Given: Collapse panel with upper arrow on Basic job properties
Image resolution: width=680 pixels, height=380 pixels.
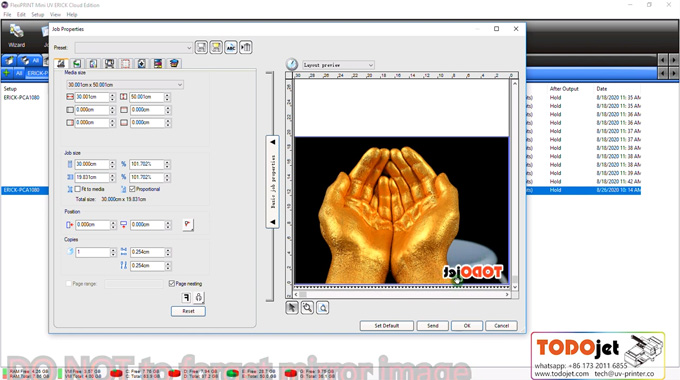Looking at the screenshot, I should pyautogui.click(x=272, y=142).
